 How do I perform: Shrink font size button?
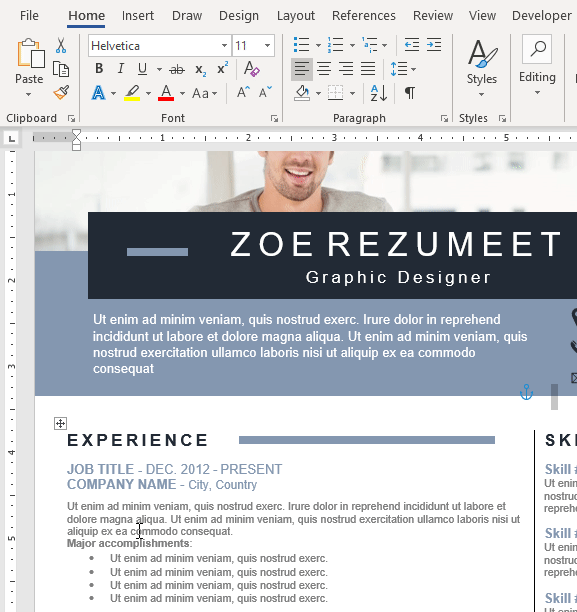click(x=265, y=93)
